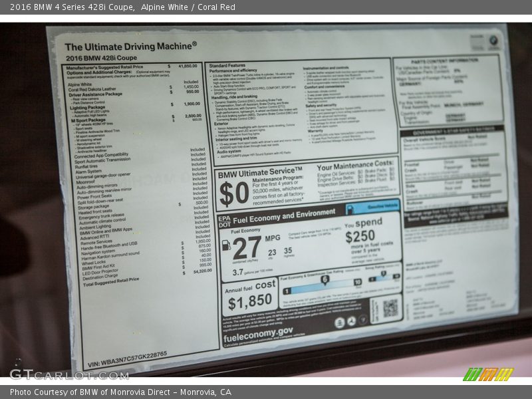The height and width of the screenshot is (399, 532).
Task: Click 'Connected App Compatibility' line
Action: pyautogui.click(x=101, y=156)
